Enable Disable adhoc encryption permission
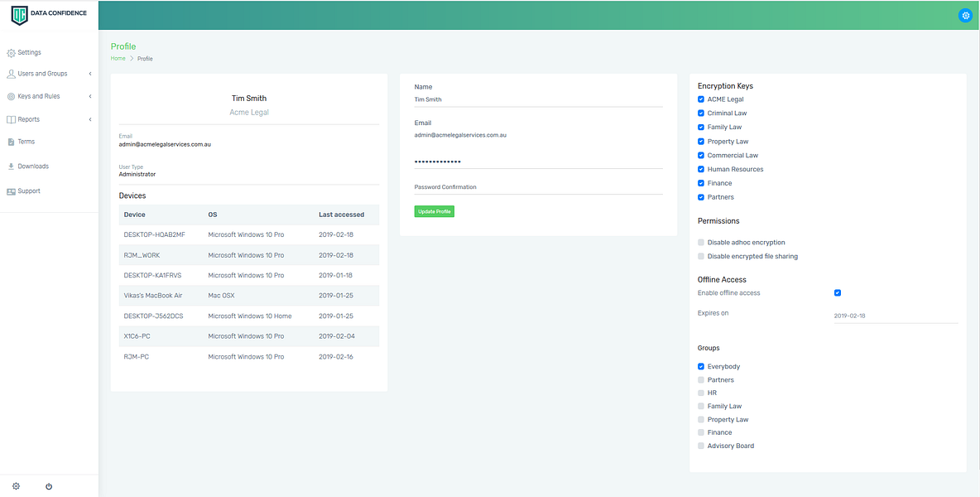The image size is (980, 497). pyautogui.click(x=700, y=242)
